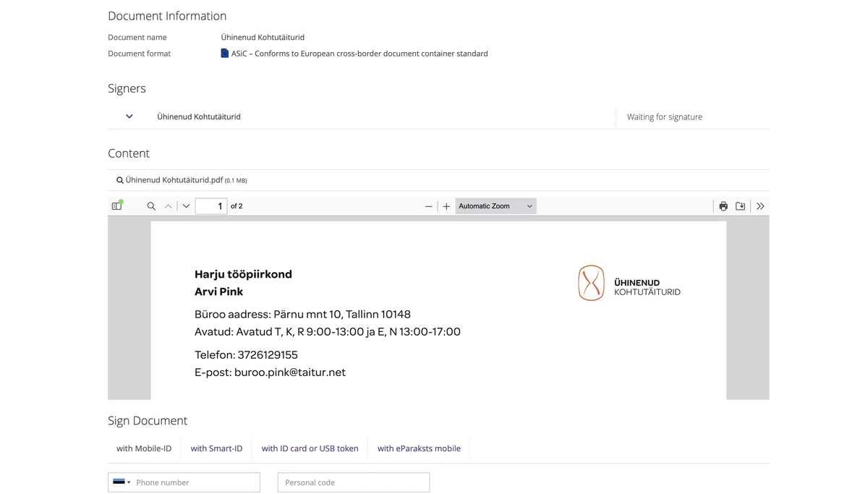
Task: Click the Büroo aadress line in PDF
Action: point(302,315)
